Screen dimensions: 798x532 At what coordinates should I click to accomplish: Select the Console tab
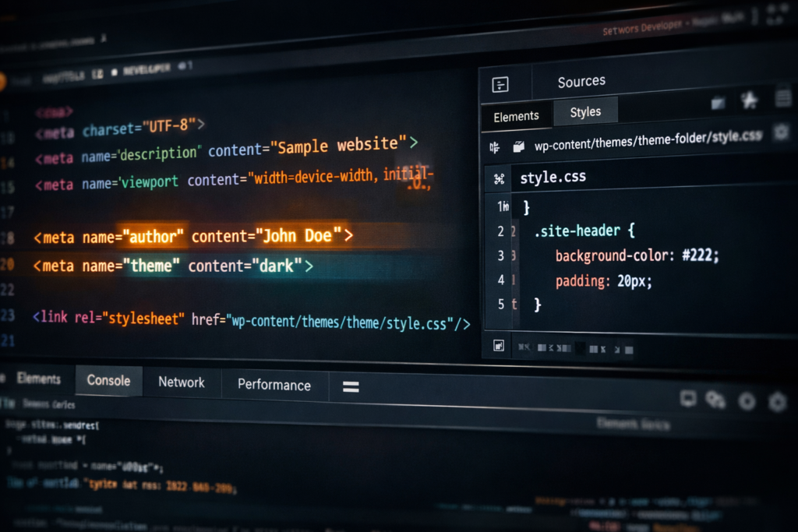point(108,380)
